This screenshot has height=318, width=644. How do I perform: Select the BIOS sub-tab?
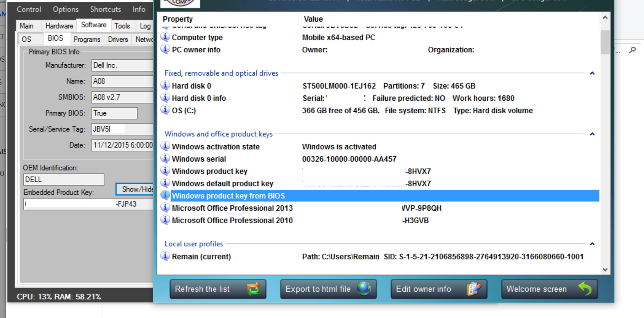[x=55, y=38]
